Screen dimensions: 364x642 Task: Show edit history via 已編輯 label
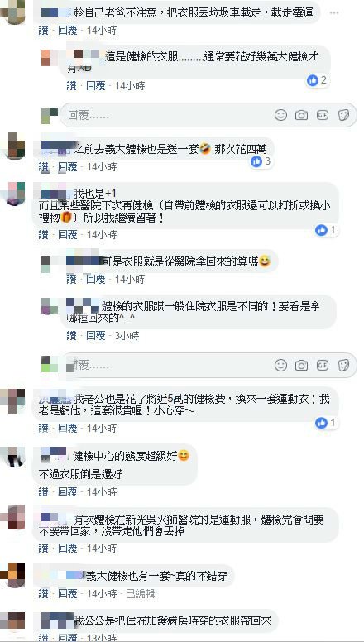point(140,593)
